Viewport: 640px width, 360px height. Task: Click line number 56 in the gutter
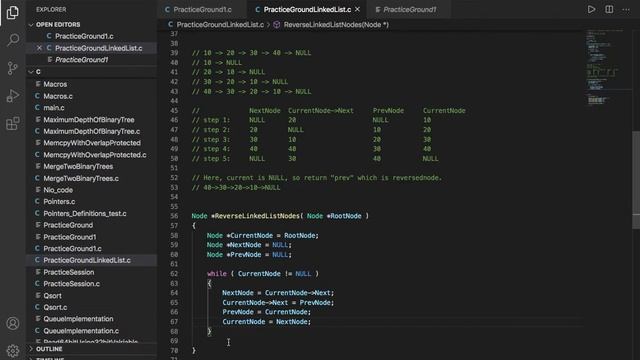(x=174, y=216)
